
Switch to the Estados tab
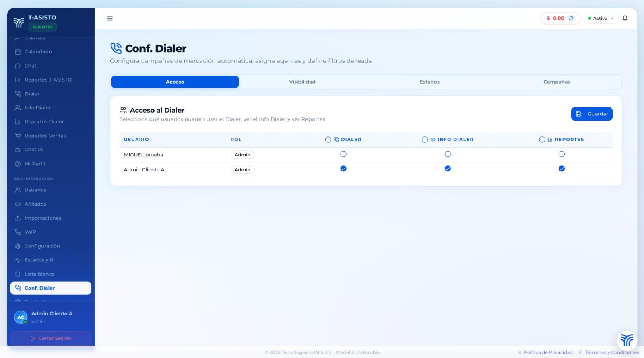pos(429,82)
